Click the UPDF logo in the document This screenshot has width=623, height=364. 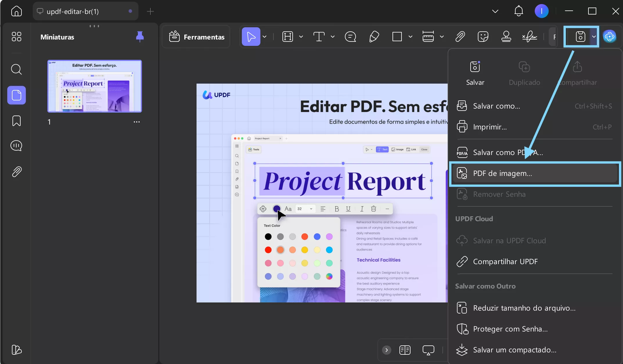[216, 95]
